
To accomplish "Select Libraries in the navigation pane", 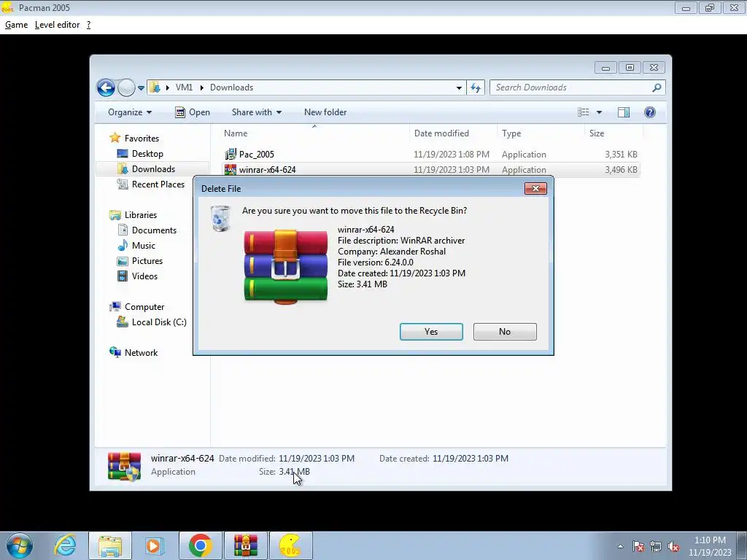I will pos(141,215).
